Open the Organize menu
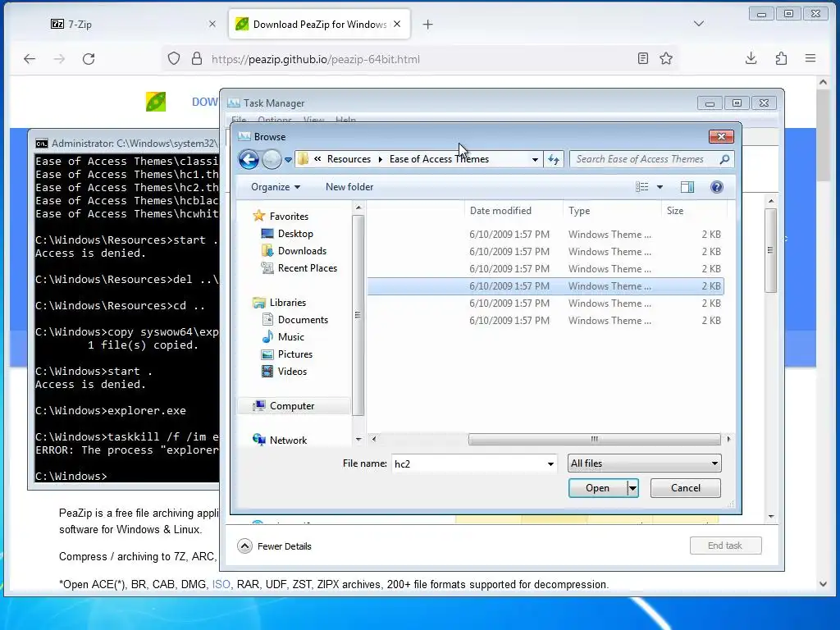Image resolution: width=840 pixels, height=630 pixels. (x=276, y=187)
